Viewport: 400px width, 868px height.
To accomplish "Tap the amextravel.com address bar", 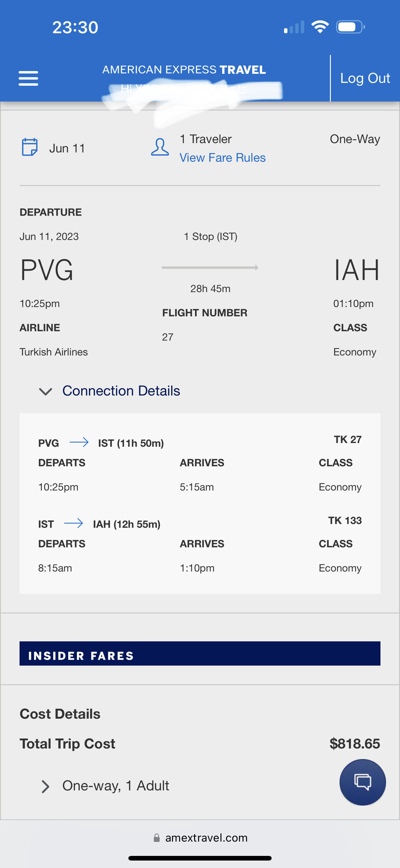I will pyautogui.click(x=206, y=838).
